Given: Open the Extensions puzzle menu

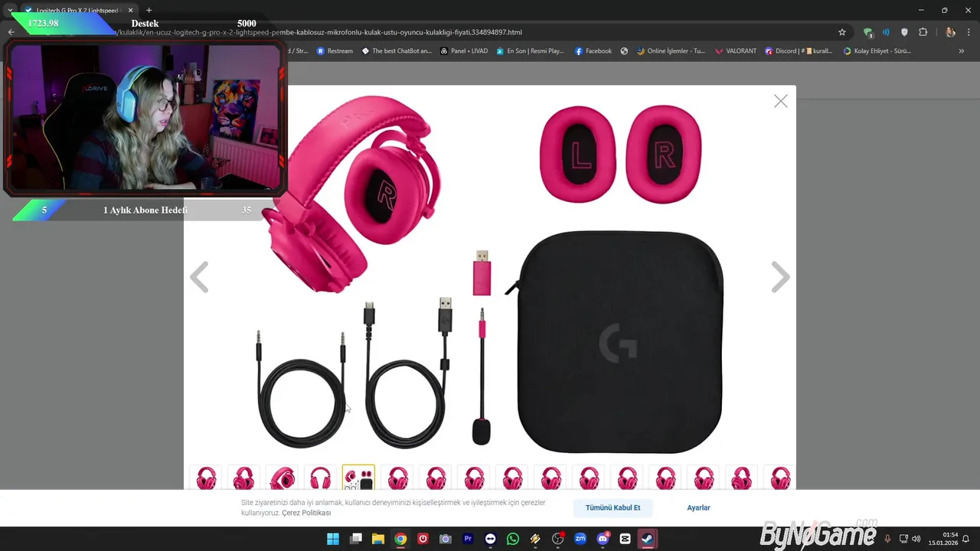Looking at the screenshot, I should (x=923, y=32).
